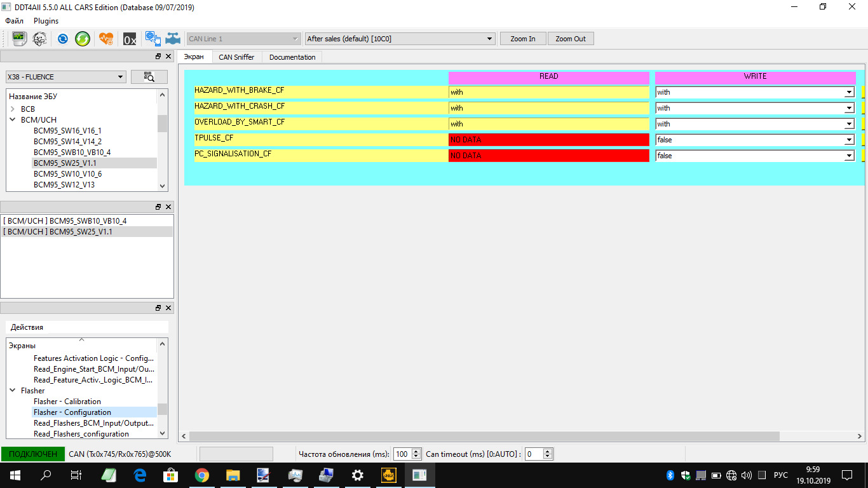Click the blue valve toolbar icon
The image size is (868, 488).
click(173, 39)
